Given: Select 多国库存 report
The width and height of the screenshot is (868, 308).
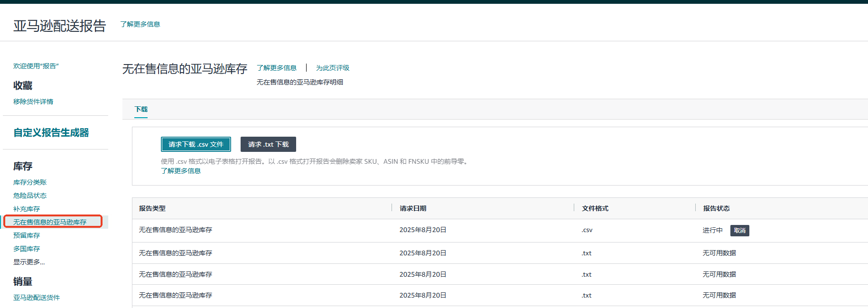Looking at the screenshot, I should (27, 249).
